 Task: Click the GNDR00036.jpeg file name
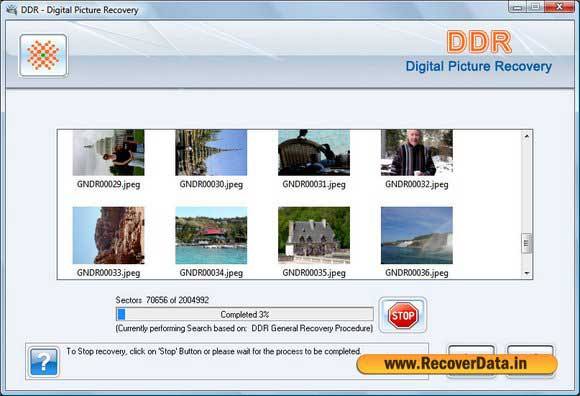[x=417, y=273]
